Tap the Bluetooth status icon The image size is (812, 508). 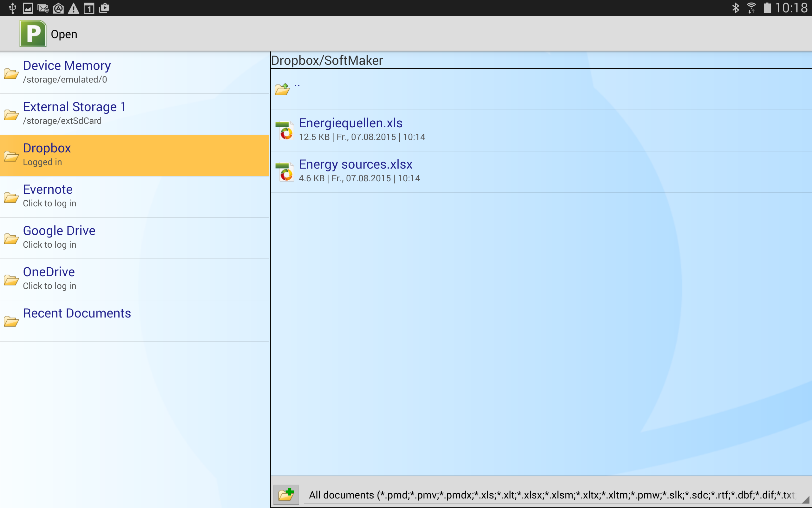(x=736, y=8)
